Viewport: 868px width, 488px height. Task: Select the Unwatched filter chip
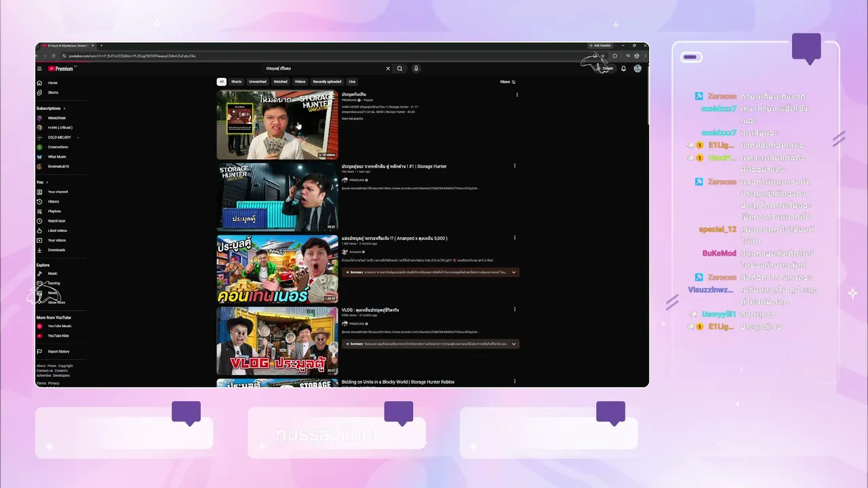point(258,81)
